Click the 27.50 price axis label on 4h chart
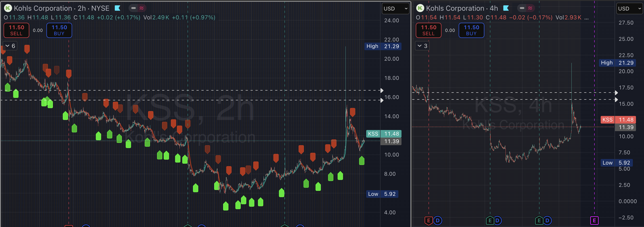Image resolution: width=644 pixels, height=227 pixels. tap(626, 23)
